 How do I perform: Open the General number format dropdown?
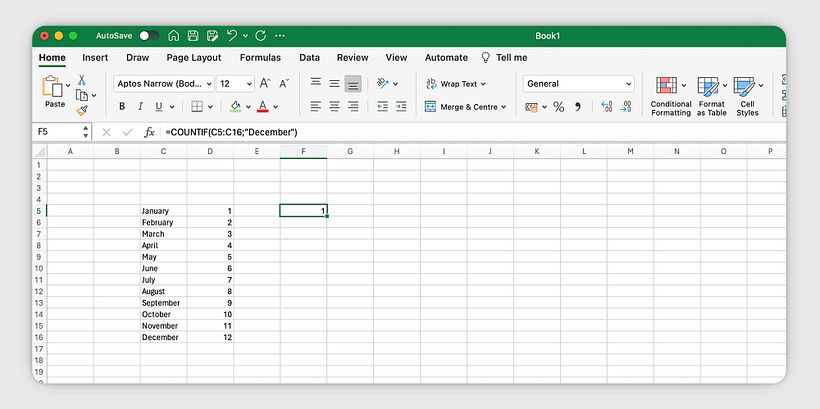[578, 84]
